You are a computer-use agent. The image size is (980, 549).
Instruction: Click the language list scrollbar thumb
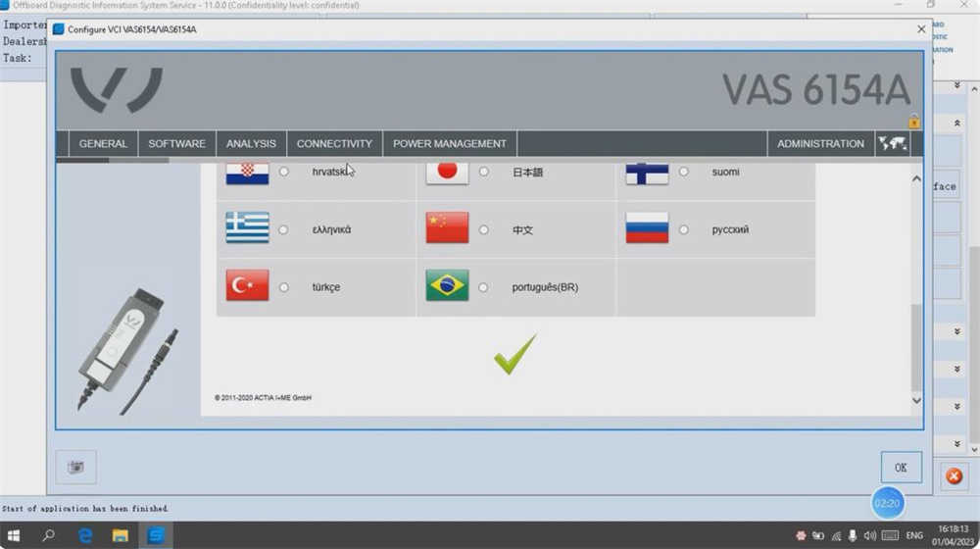click(x=916, y=347)
